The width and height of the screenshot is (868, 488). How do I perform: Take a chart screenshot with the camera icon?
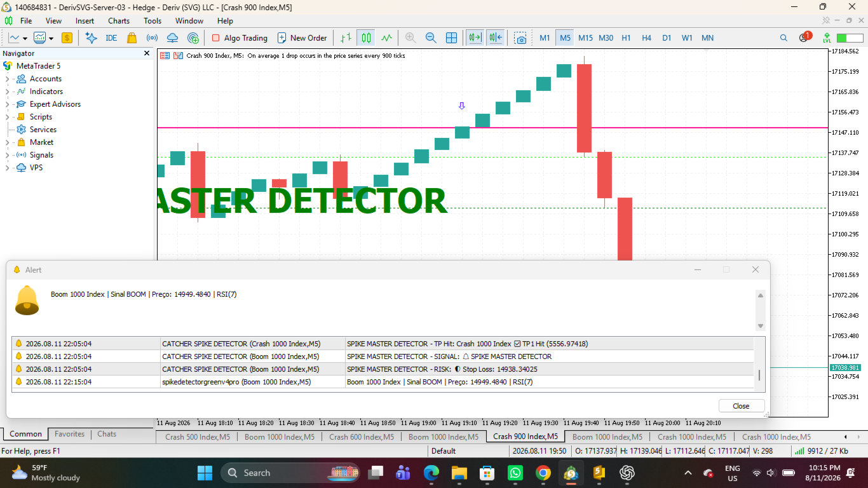pyautogui.click(x=520, y=38)
